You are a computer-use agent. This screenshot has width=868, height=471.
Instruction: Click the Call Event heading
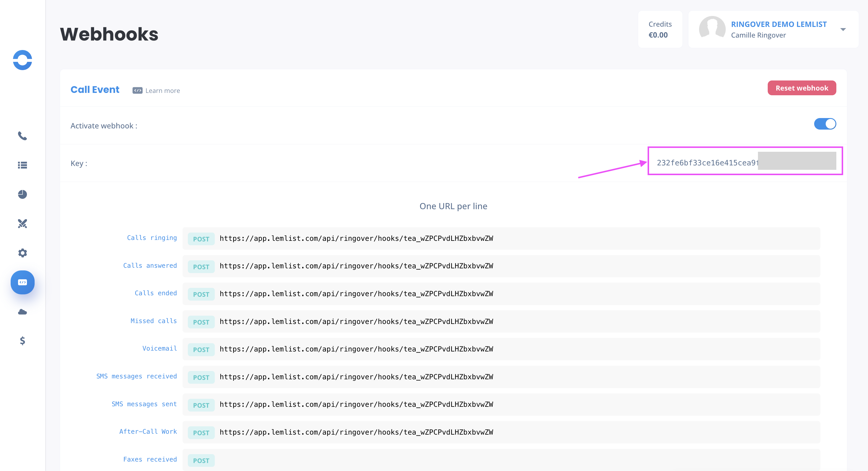[95, 90]
